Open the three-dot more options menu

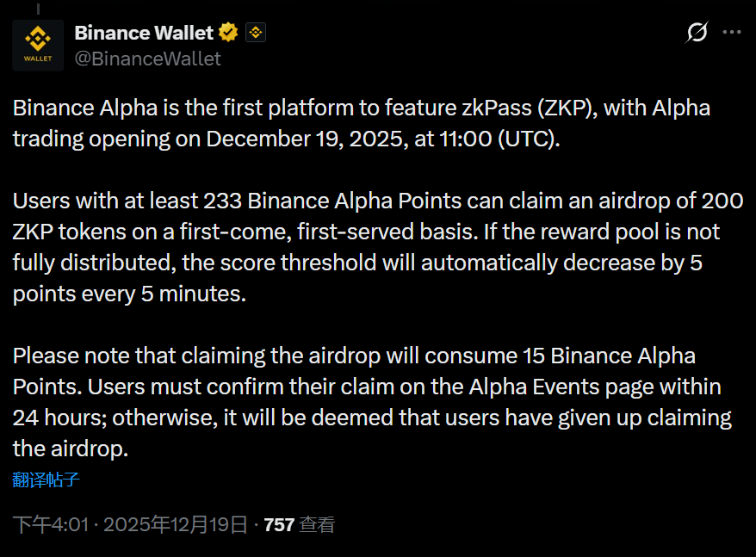(732, 33)
